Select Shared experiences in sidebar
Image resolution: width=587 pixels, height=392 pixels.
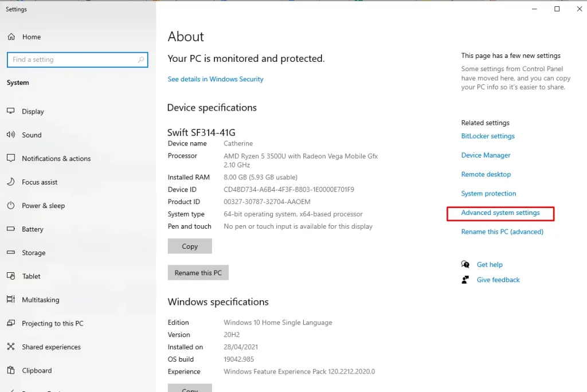pyautogui.click(x=51, y=347)
